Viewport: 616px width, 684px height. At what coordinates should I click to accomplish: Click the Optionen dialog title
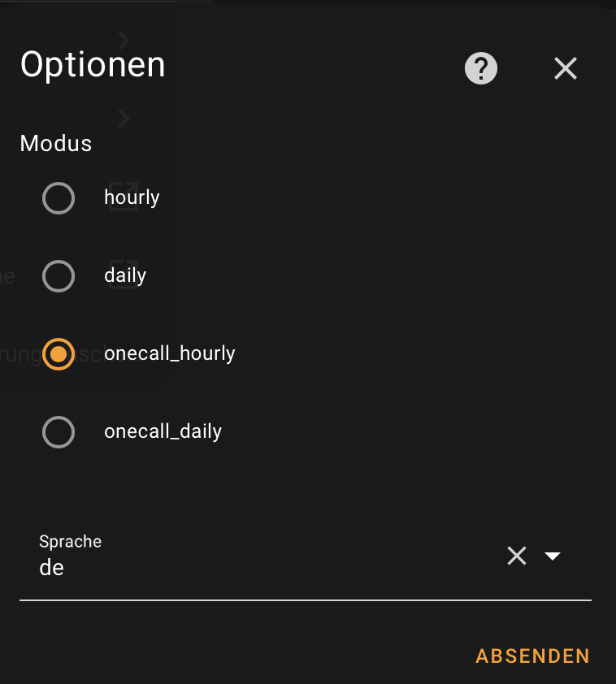click(93, 65)
